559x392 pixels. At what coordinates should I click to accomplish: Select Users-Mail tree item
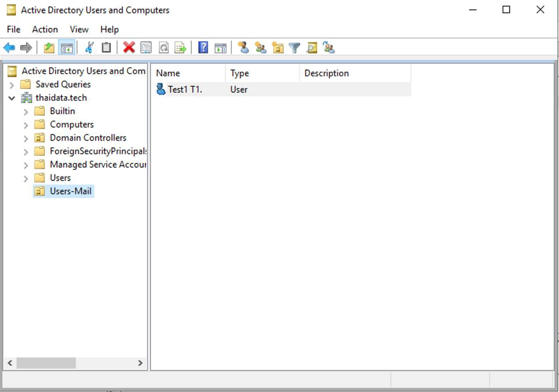[70, 191]
